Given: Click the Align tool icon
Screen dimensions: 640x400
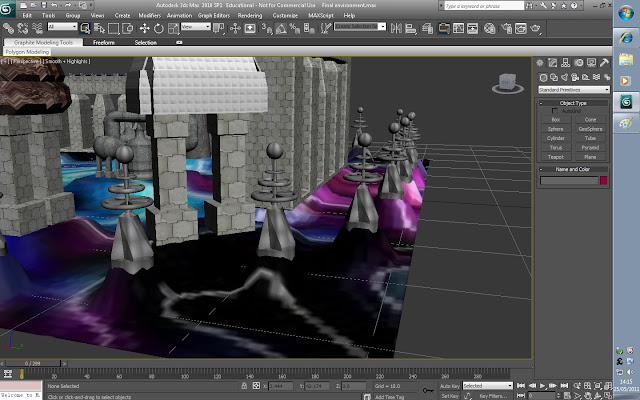Looking at the screenshot, I should pyautogui.click(x=411, y=28).
